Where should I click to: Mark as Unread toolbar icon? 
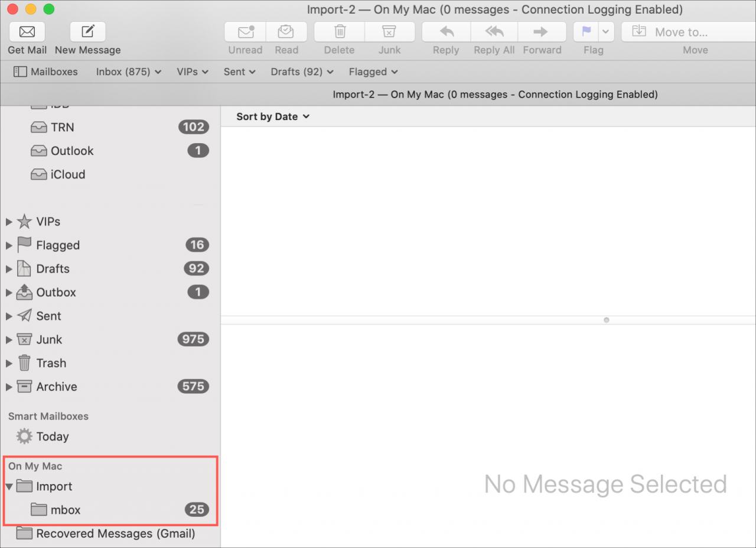245,31
